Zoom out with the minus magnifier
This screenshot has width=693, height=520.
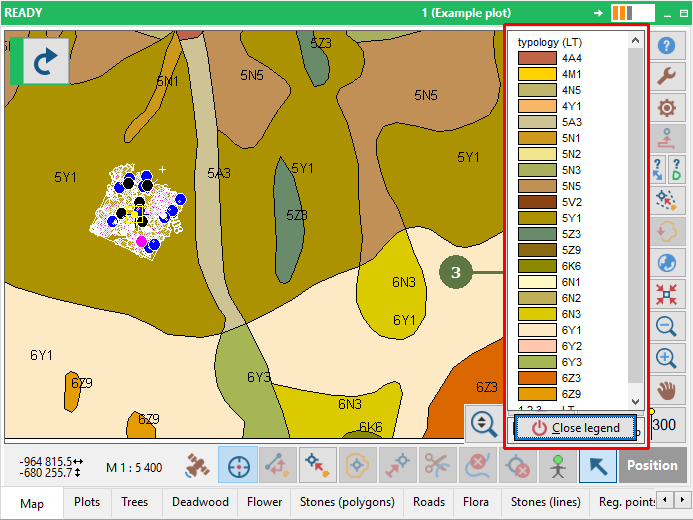pyautogui.click(x=667, y=326)
